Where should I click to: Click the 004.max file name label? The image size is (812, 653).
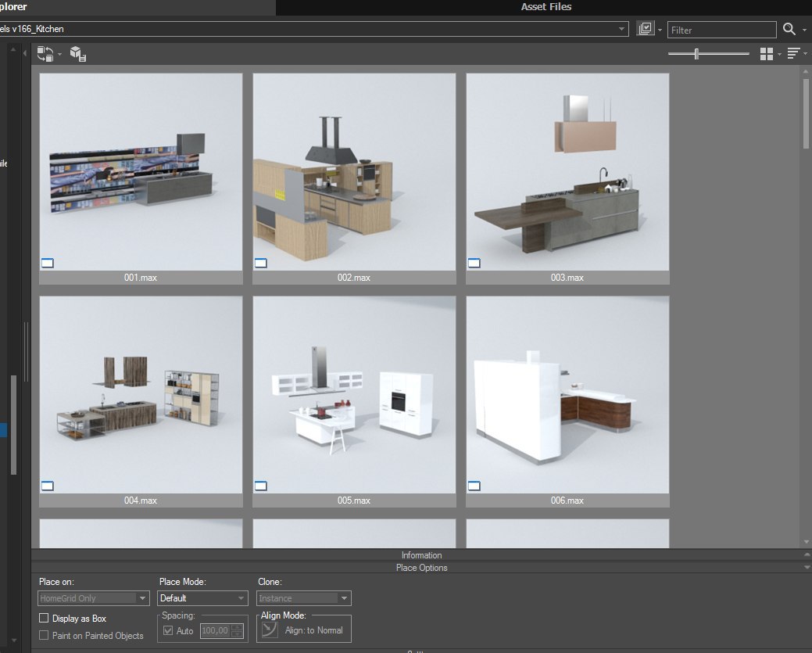[x=141, y=501]
